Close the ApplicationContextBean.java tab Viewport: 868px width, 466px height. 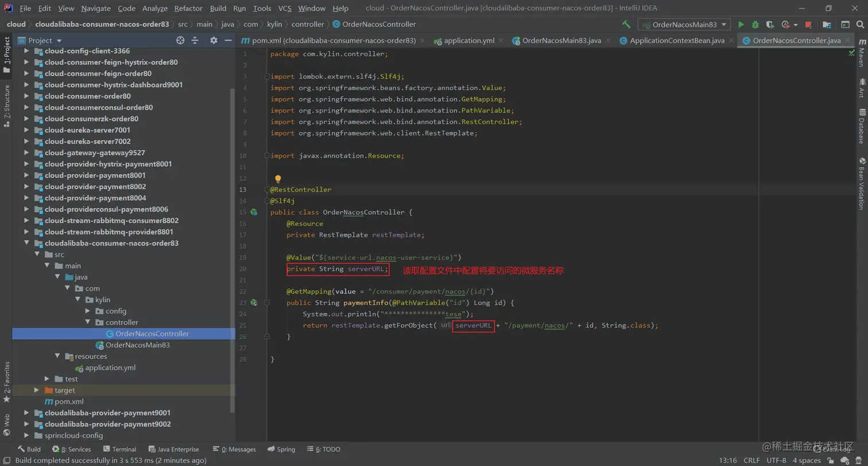click(731, 41)
